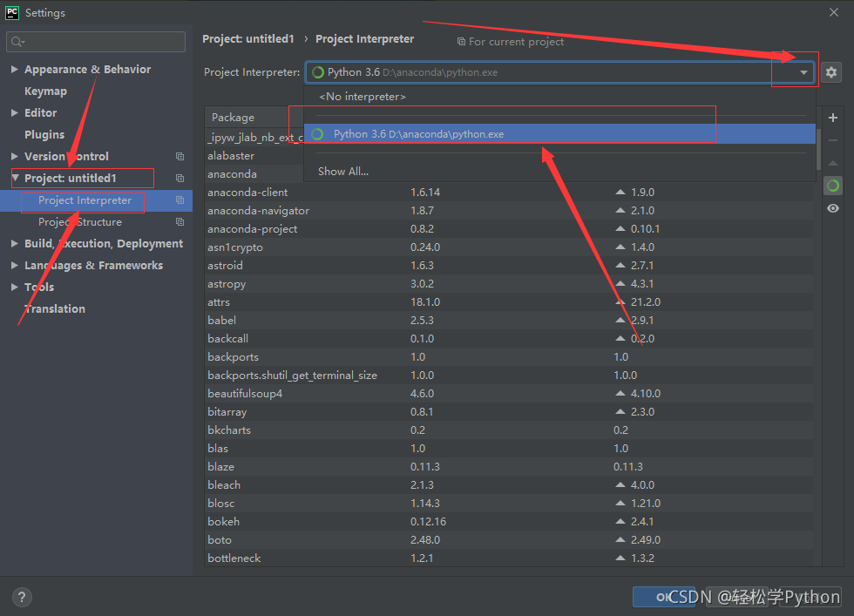This screenshot has width=854, height=616.
Task: Expand Build, Execution, Deployment section
Action: (x=15, y=243)
